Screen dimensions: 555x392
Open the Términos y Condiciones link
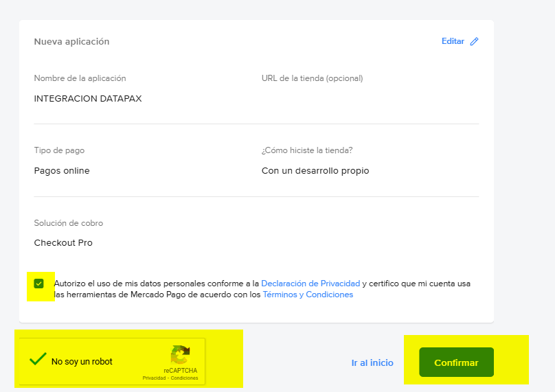tap(308, 295)
